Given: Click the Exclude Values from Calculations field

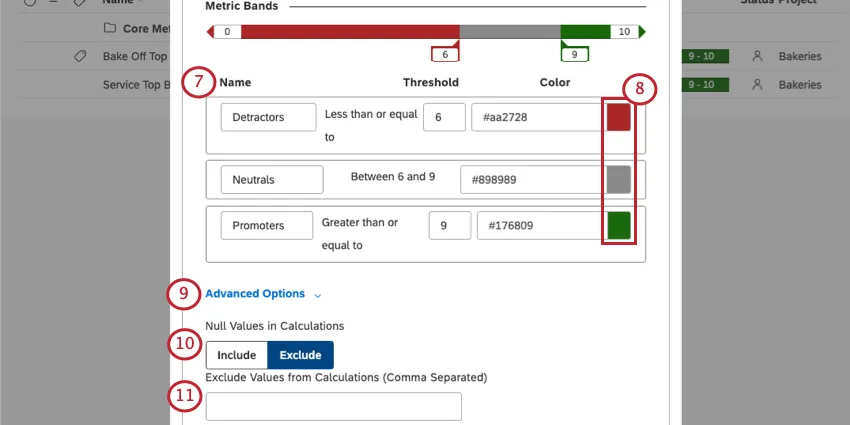Looking at the screenshot, I should (x=333, y=407).
